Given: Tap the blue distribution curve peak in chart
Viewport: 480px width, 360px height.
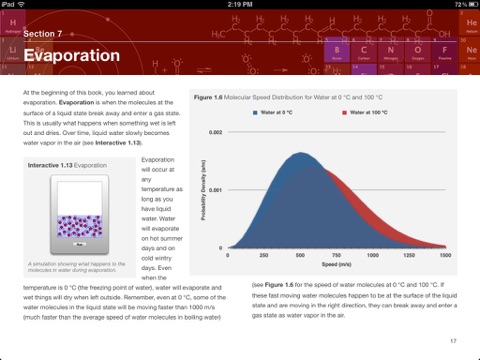Looking at the screenshot, I should [x=301, y=153].
